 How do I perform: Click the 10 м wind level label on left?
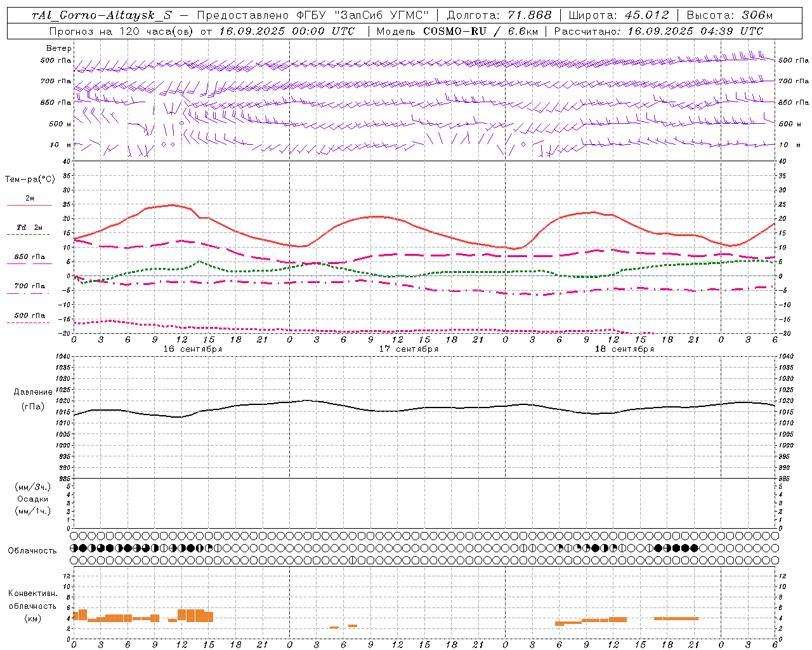point(60,145)
